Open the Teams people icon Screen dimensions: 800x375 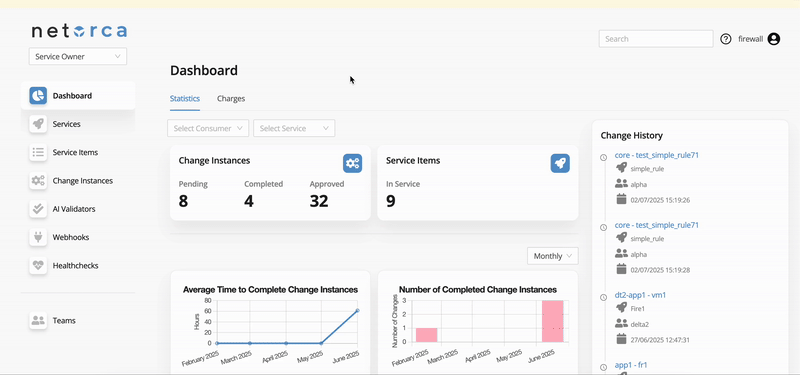[38, 320]
